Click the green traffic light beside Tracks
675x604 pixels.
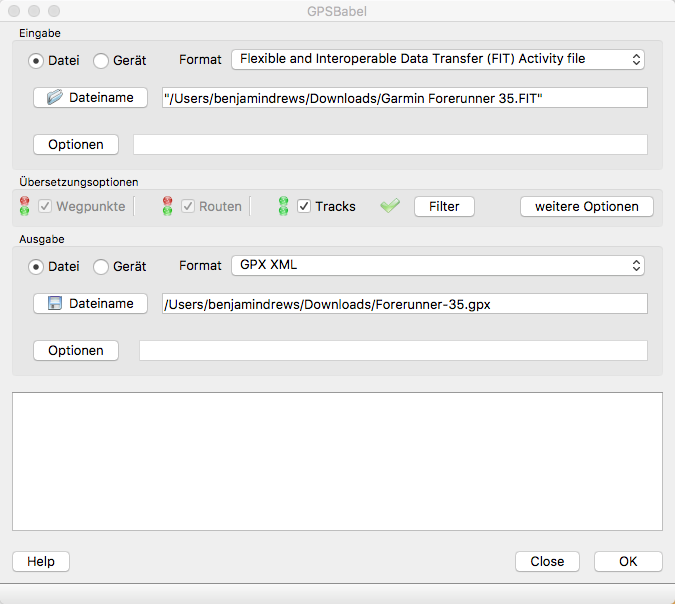click(283, 206)
